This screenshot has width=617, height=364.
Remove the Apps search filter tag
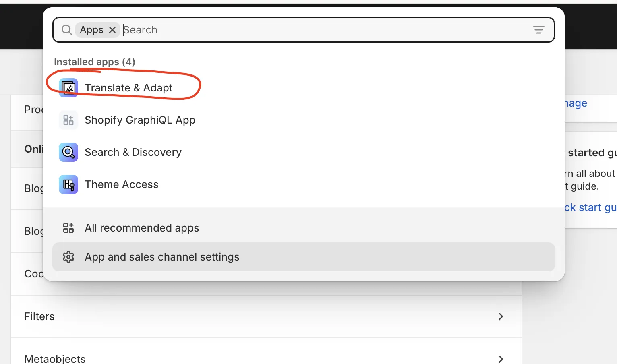coord(112,29)
